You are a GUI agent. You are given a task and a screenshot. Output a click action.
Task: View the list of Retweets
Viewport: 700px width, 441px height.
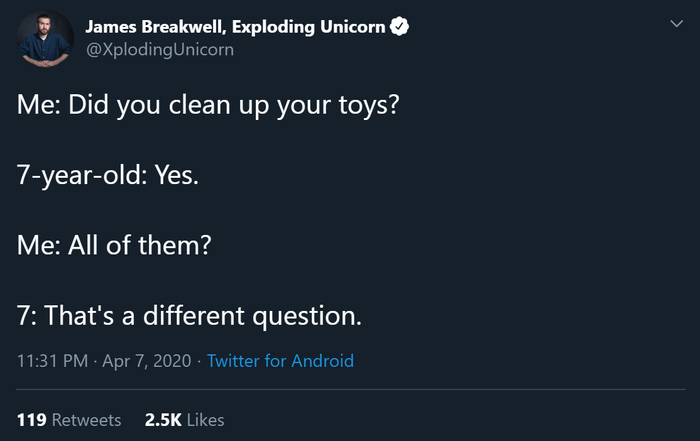pos(86,420)
